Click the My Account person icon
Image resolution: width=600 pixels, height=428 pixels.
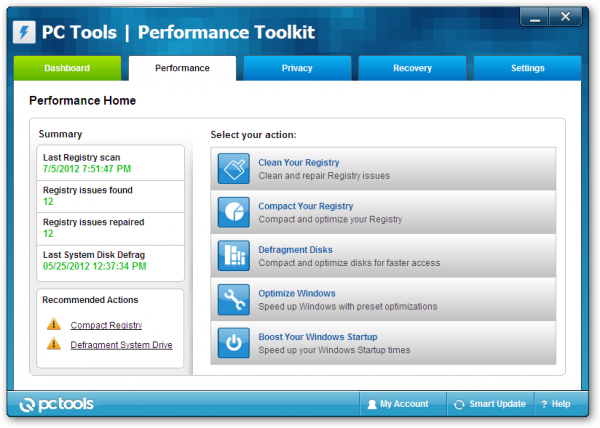point(372,405)
